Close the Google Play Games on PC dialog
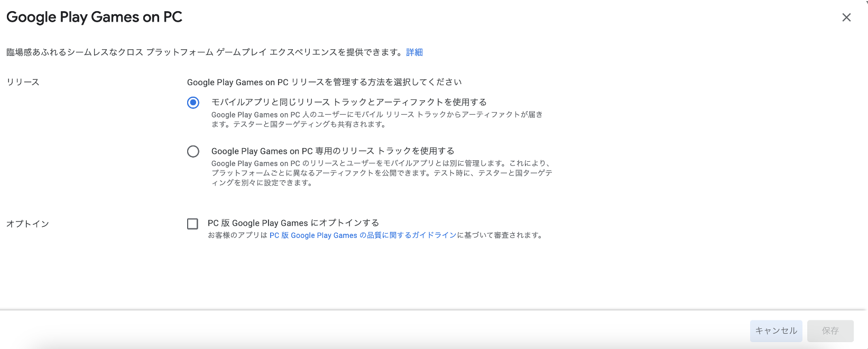This screenshot has height=349, width=868. pos(846,17)
